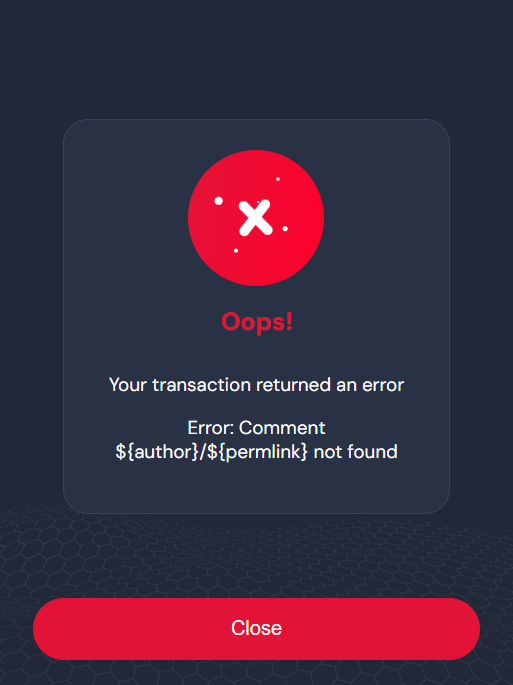Viewport: 513px width, 685px height.
Task: Click the white dot below the X
Action: [236, 250]
